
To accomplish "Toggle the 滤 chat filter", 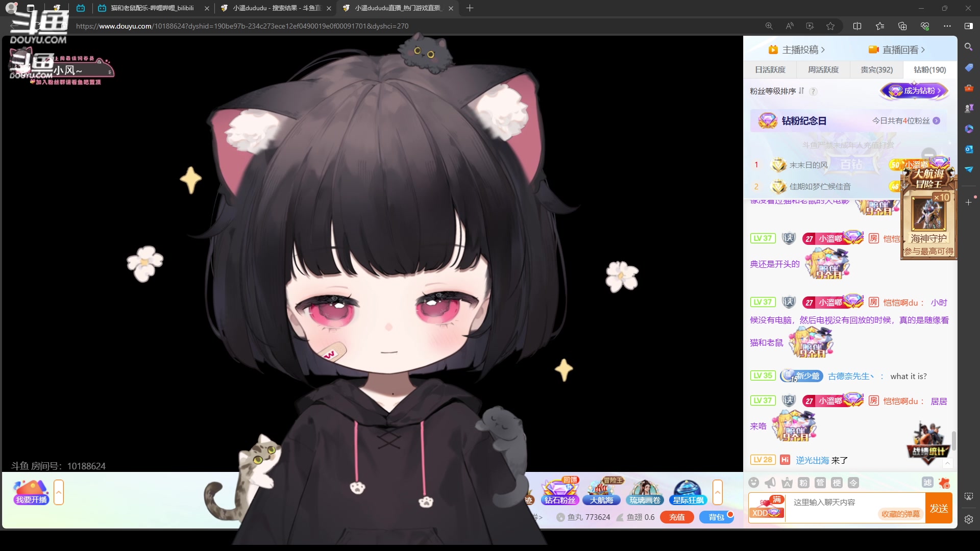I will pyautogui.click(x=927, y=483).
